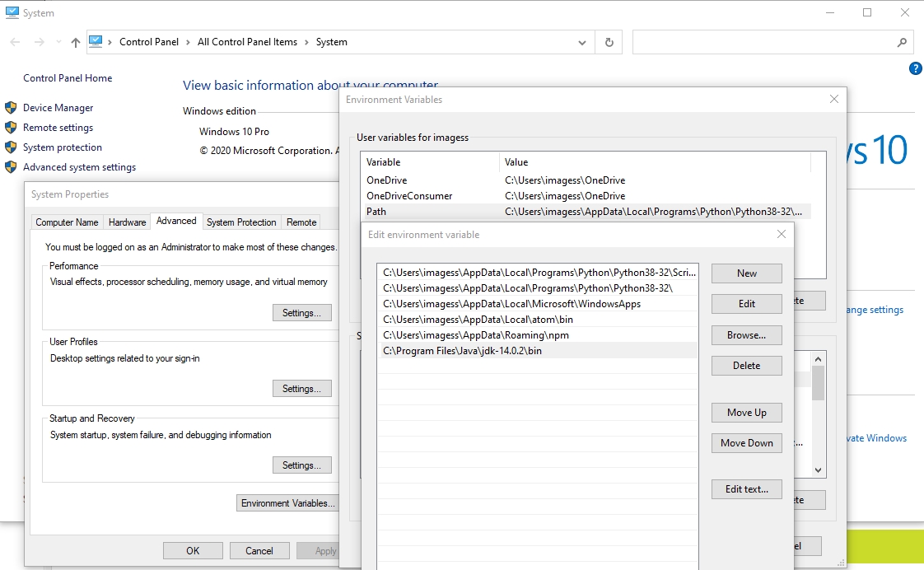This screenshot has height=570, width=924.
Task: Open Remote settings link
Action: pyautogui.click(x=58, y=128)
